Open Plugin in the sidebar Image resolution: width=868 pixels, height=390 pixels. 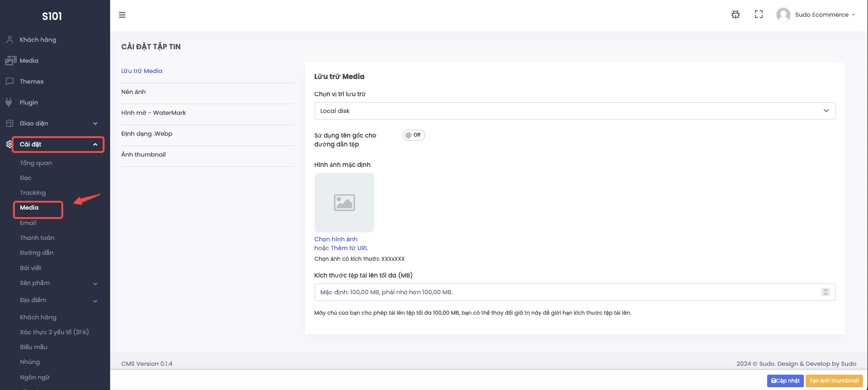coord(29,102)
